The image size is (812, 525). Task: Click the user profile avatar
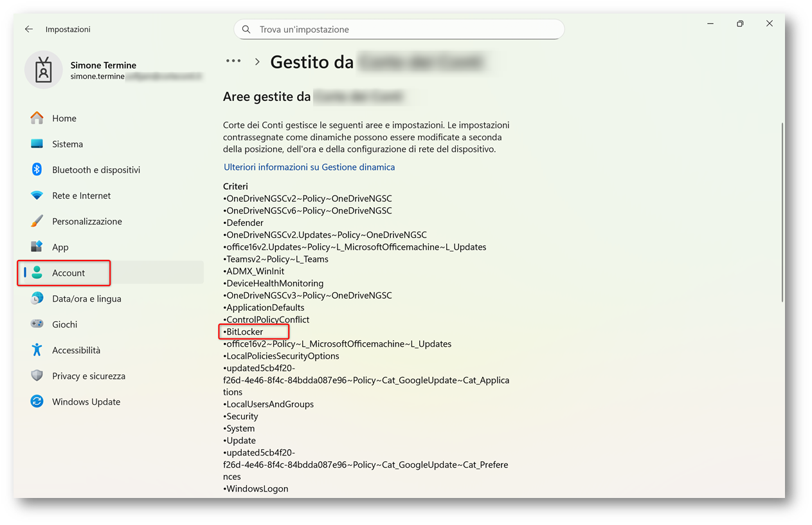[44, 70]
